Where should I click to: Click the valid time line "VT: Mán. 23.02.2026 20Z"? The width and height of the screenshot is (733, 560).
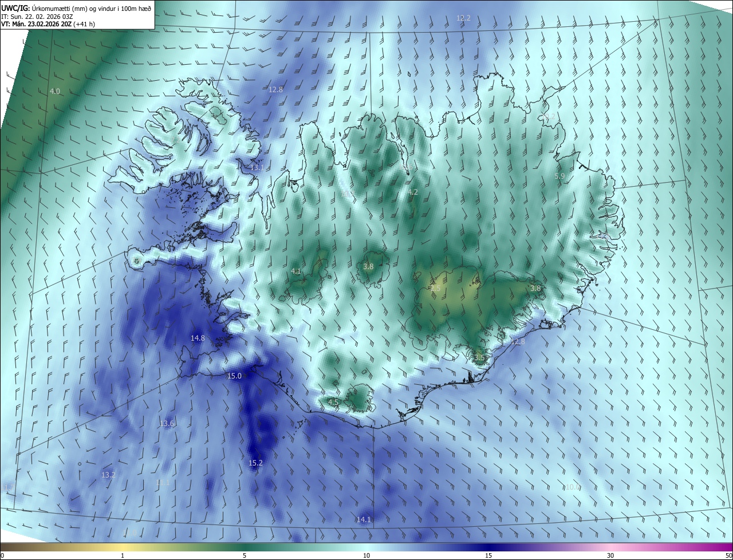pyautogui.click(x=49, y=25)
